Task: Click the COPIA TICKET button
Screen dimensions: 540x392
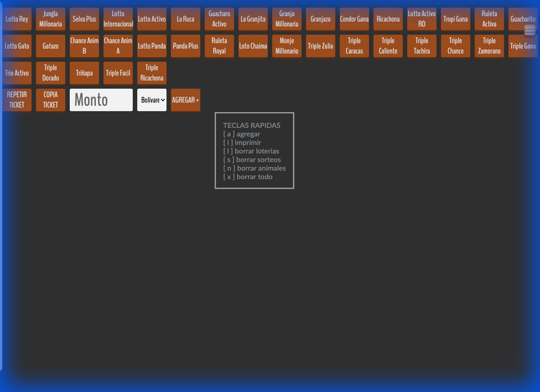Action: [50, 100]
